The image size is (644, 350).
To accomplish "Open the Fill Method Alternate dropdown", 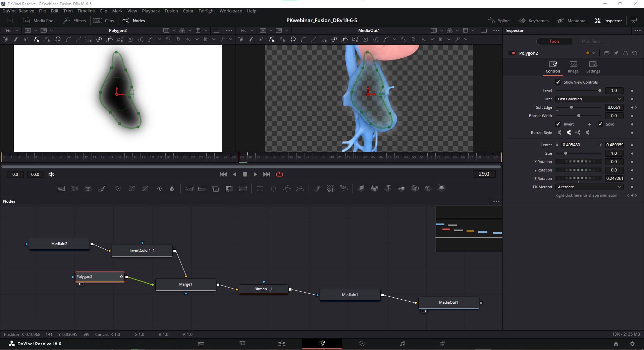I will (x=589, y=187).
